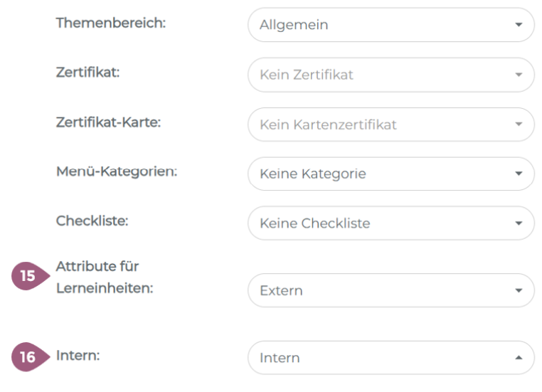The image size is (542, 392).
Task: Click the Themenbereich label
Action: click(x=110, y=23)
